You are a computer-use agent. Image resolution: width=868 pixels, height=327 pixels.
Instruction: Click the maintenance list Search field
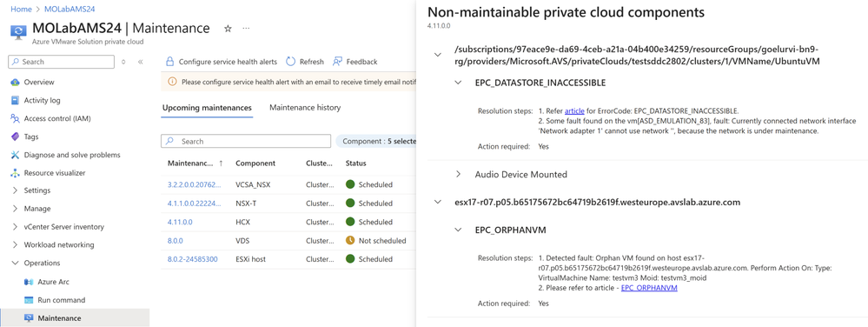[x=246, y=142]
